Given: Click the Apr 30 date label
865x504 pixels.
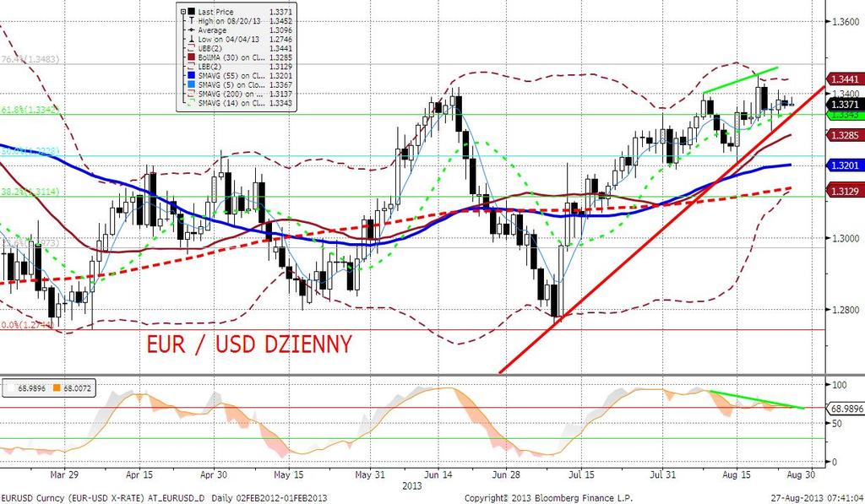Looking at the screenshot, I should (214, 474).
